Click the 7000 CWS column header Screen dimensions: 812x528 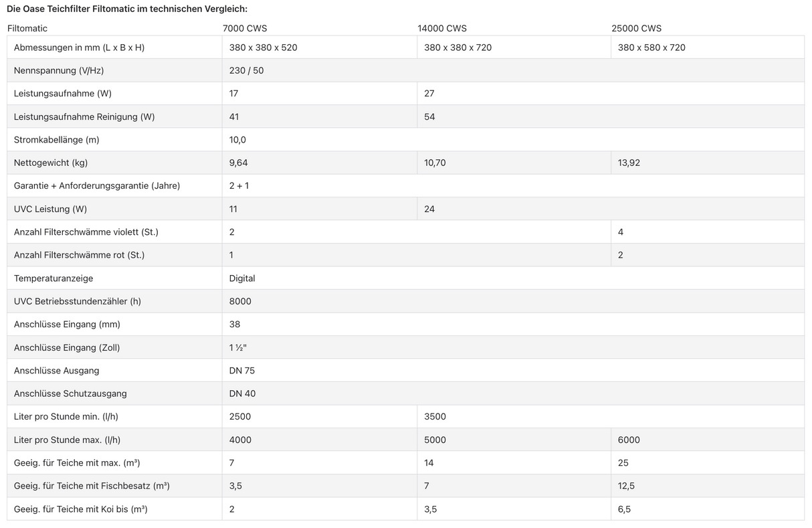tap(244, 28)
